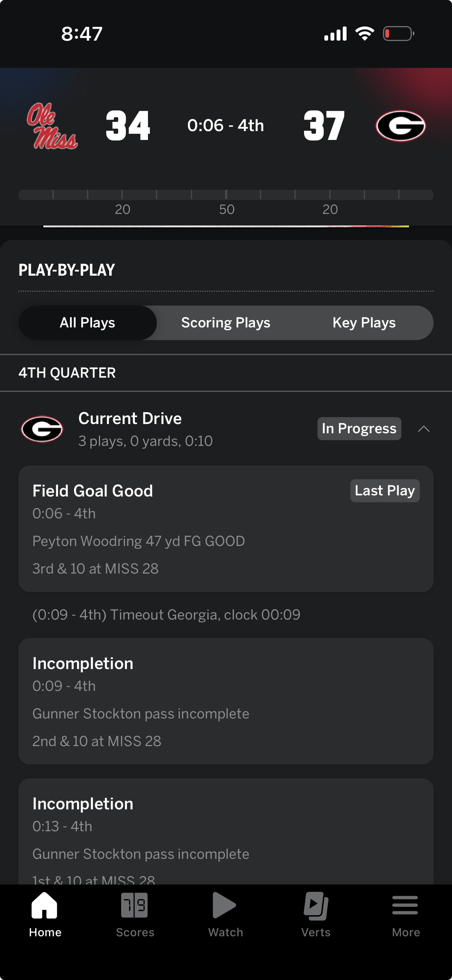Open the Watch play icon
Viewport: 452px width, 980px height.
(225, 906)
